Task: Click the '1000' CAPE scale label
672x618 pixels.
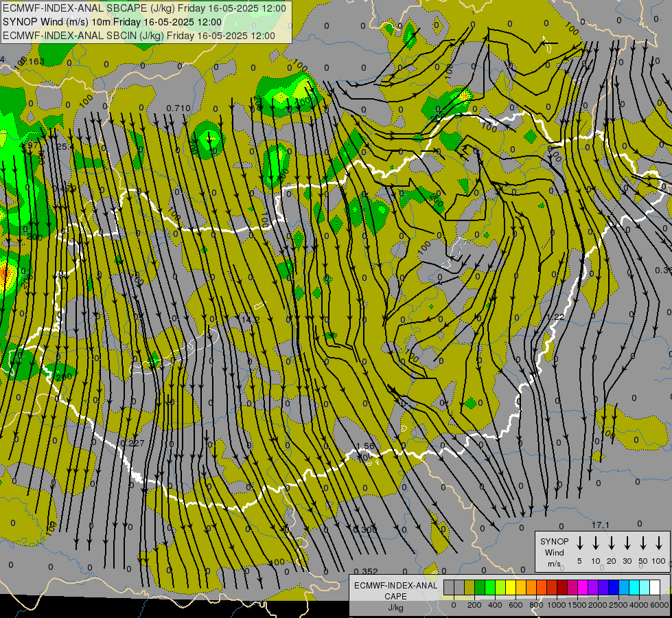Action: [x=557, y=605]
